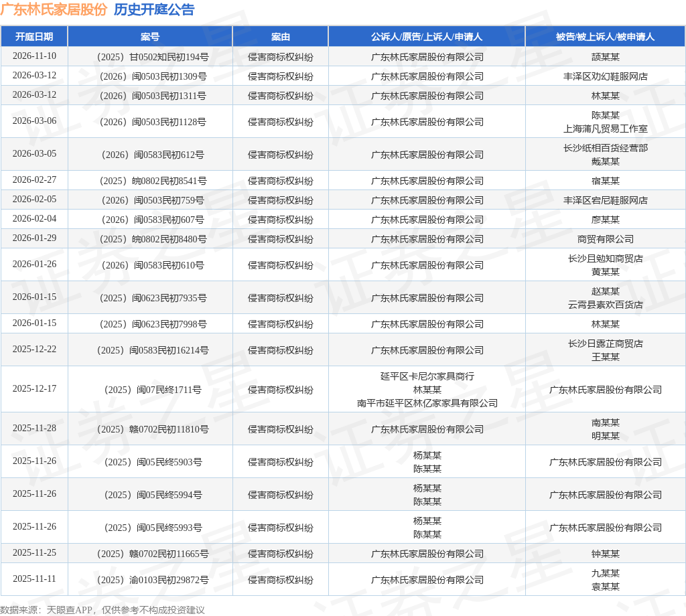Click case number 甘0502知民初194号
686x616 pixels.
[x=153, y=57]
